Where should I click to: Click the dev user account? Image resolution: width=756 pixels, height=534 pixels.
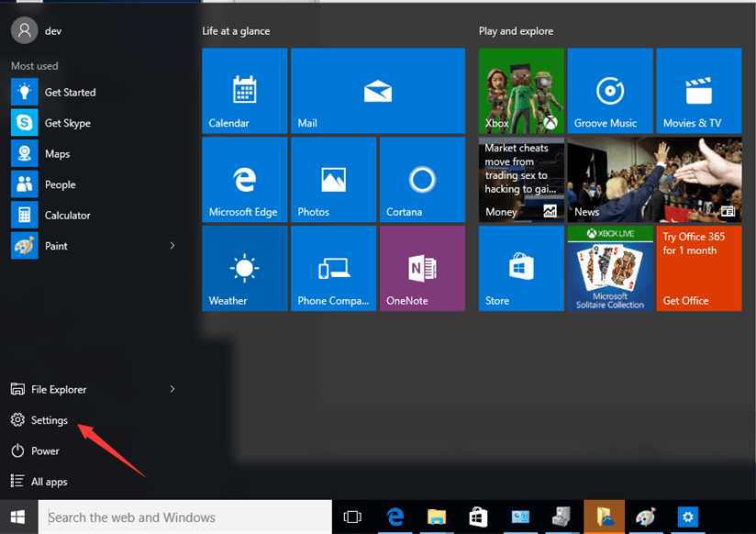click(x=37, y=30)
